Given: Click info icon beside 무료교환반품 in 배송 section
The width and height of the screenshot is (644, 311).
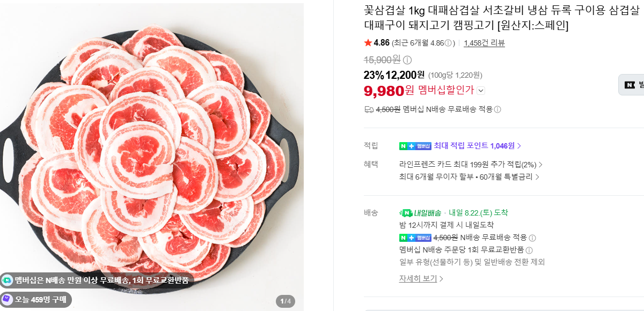Looking at the screenshot, I should [x=529, y=250].
